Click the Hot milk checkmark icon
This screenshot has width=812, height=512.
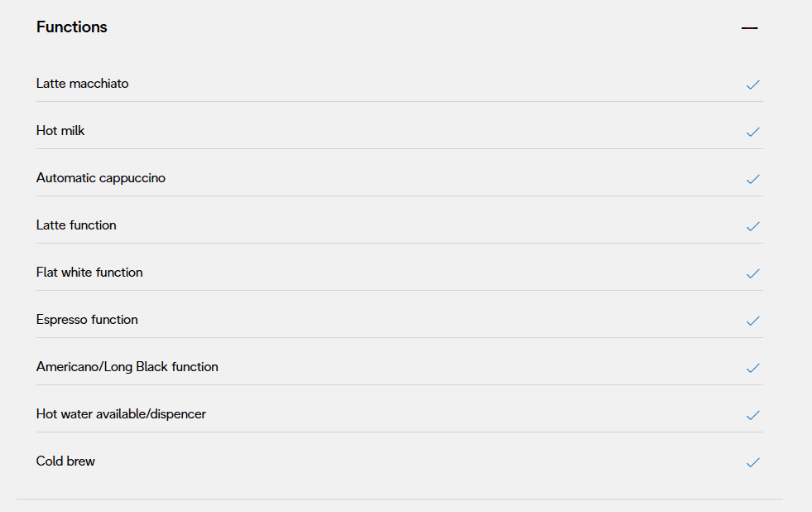point(752,132)
